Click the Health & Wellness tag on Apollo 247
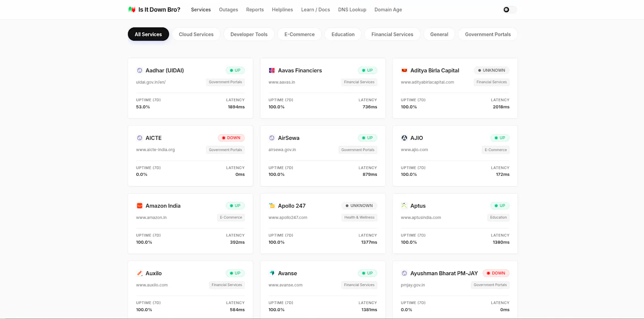This screenshot has width=644, height=319. click(x=359, y=217)
